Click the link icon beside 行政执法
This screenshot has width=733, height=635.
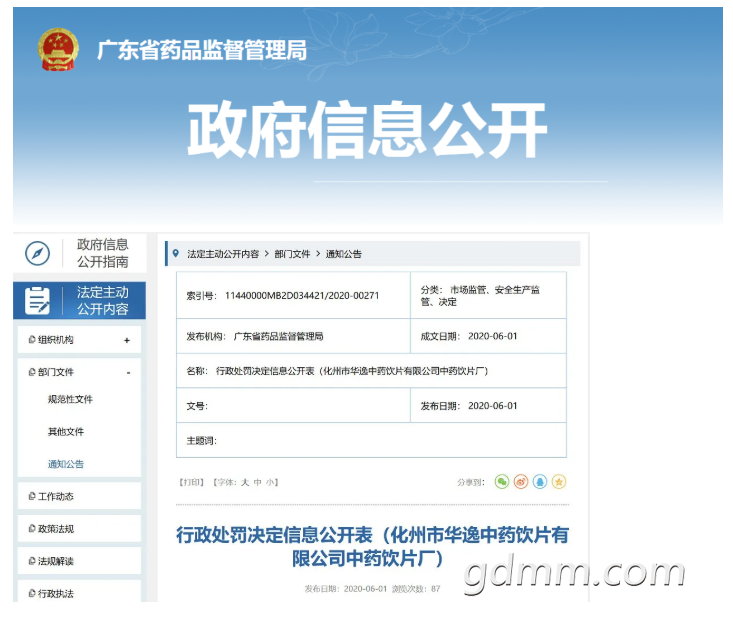pyautogui.click(x=32, y=593)
